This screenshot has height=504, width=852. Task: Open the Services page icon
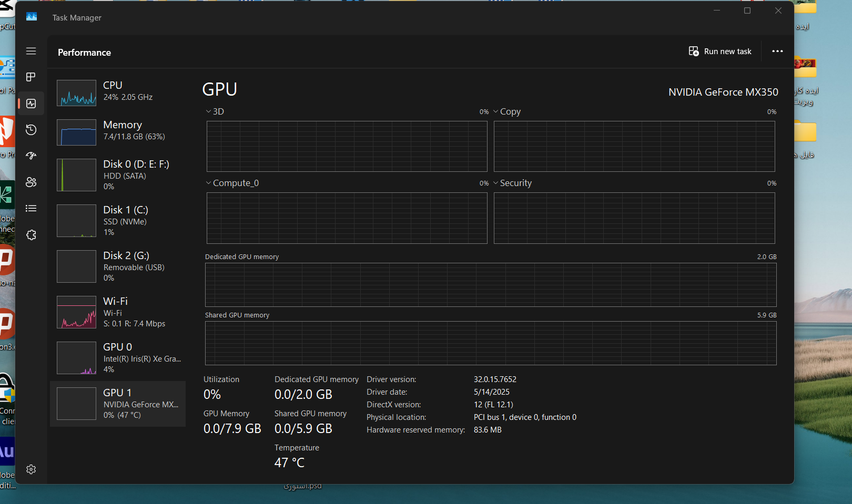point(31,235)
